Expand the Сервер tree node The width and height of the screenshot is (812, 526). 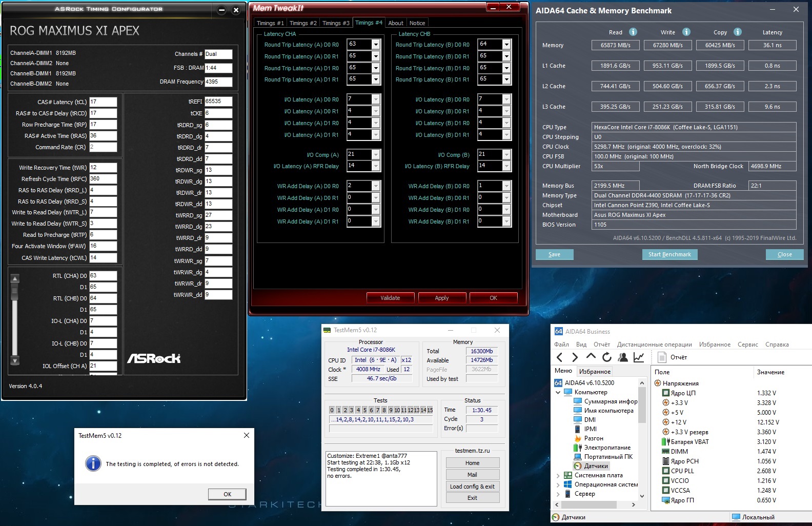558,494
